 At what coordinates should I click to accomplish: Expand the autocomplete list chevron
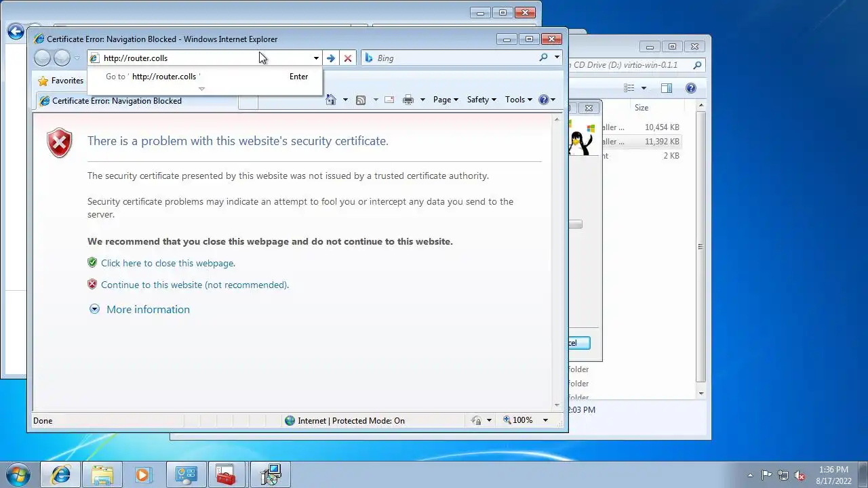[x=201, y=89]
